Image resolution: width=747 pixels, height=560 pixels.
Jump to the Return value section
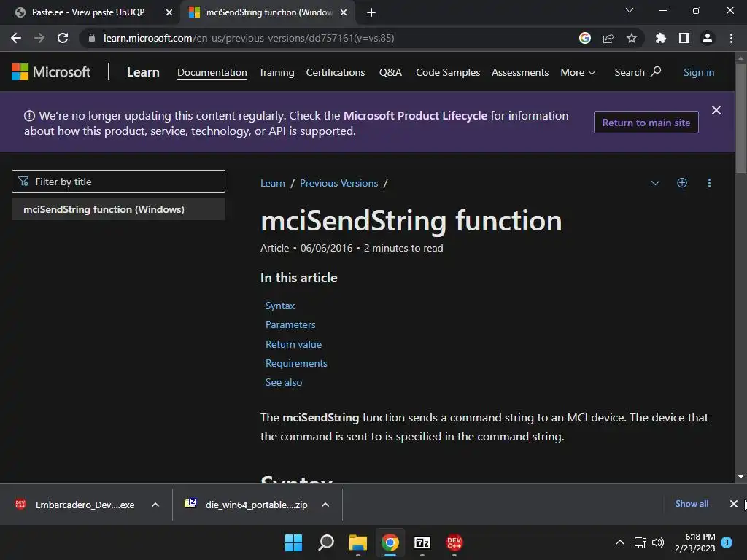coord(293,344)
